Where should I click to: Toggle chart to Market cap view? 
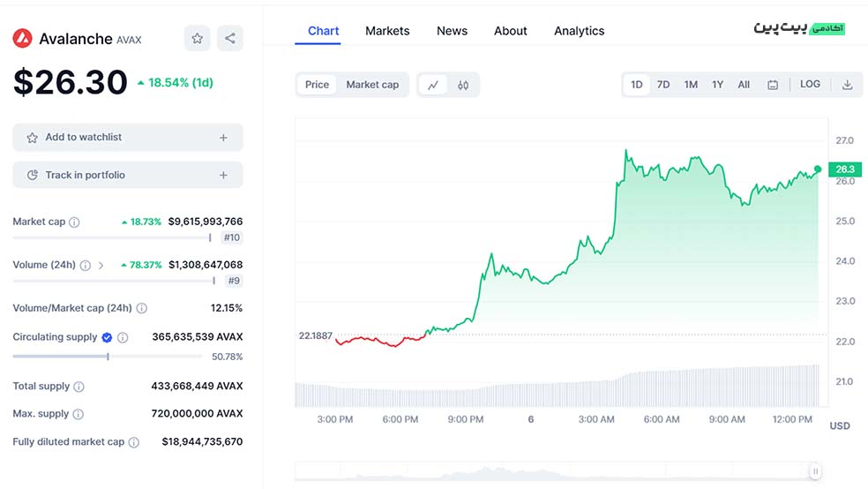click(372, 85)
